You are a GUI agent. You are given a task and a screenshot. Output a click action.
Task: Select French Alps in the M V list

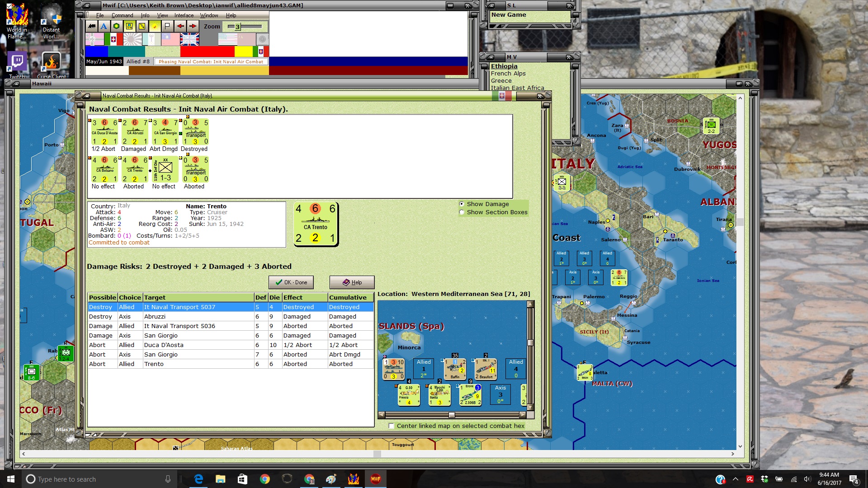tap(508, 74)
